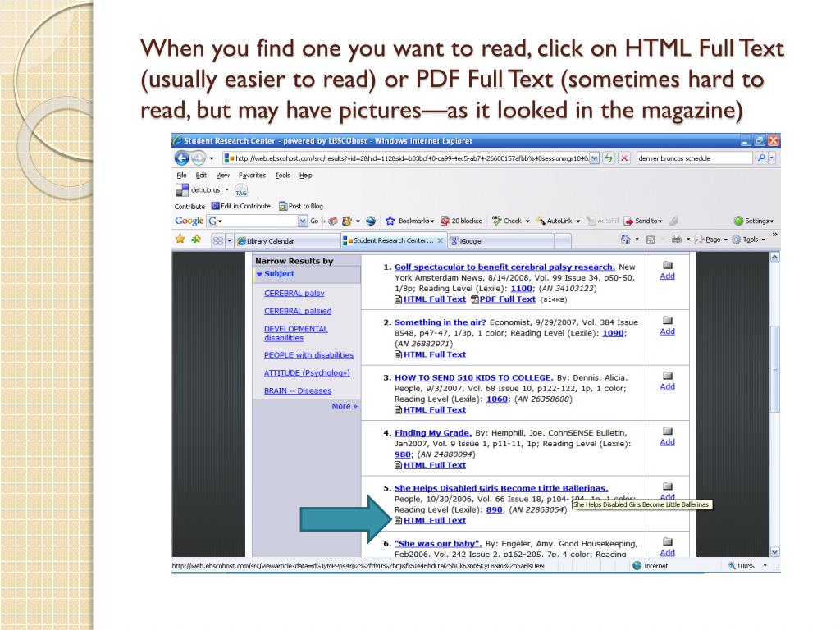This screenshot has height=630, width=840.
Task: Click Add link for Finding My Grade
Action: tap(668, 442)
